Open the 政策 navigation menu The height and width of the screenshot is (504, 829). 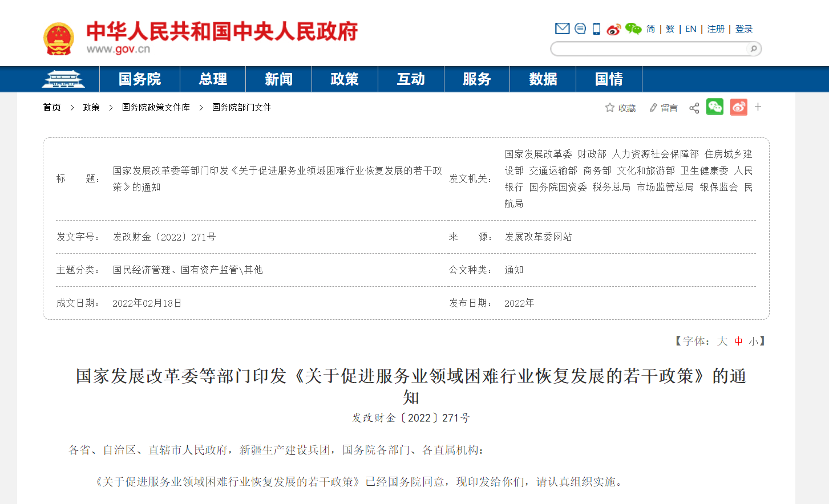pyautogui.click(x=345, y=79)
